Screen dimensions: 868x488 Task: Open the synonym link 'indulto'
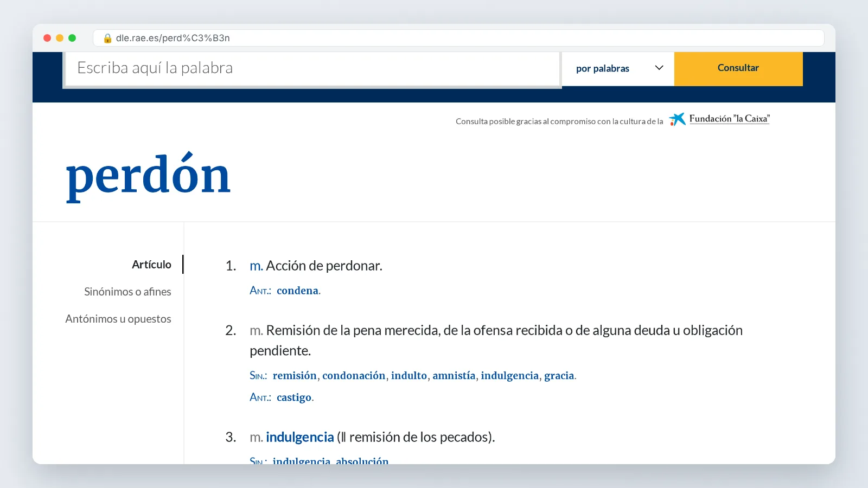click(x=409, y=376)
